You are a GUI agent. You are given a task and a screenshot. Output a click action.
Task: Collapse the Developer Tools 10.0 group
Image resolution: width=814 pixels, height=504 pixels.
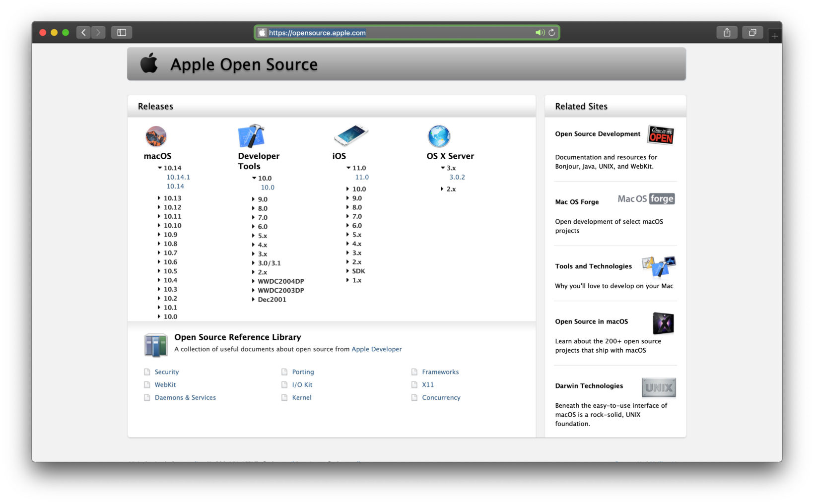pyautogui.click(x=254, y=178)
